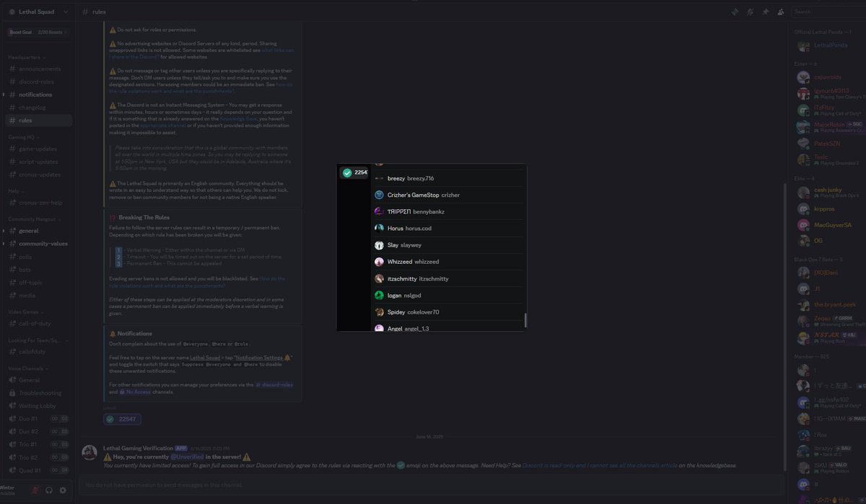Click the locked Troubleshooting voice channel
The width and height of the screenshot is (866, 504).
[39, 393]
